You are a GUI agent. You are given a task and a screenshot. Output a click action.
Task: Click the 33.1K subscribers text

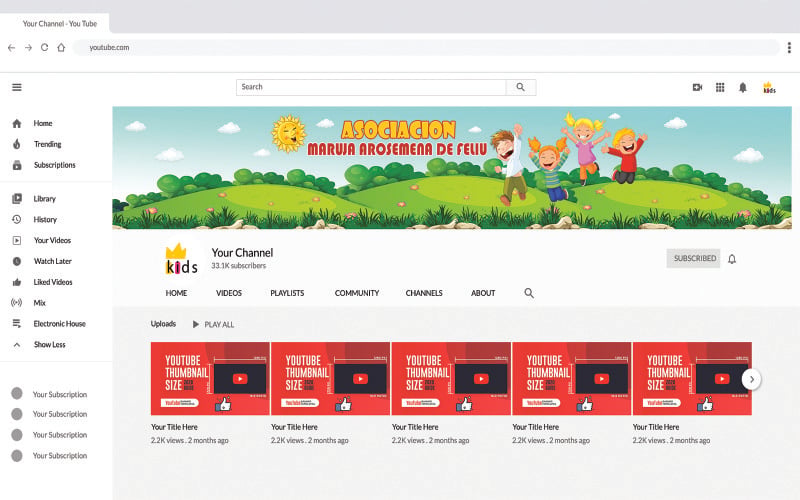[239, 266]
